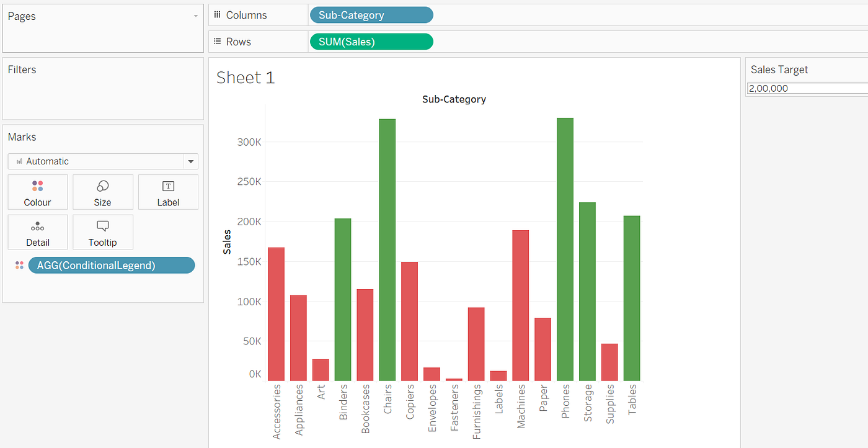Screen dimensions: 868x448
Task: Select the green Chairs bar in the chart
Action: pyautogui.click(x=387, y=248)
